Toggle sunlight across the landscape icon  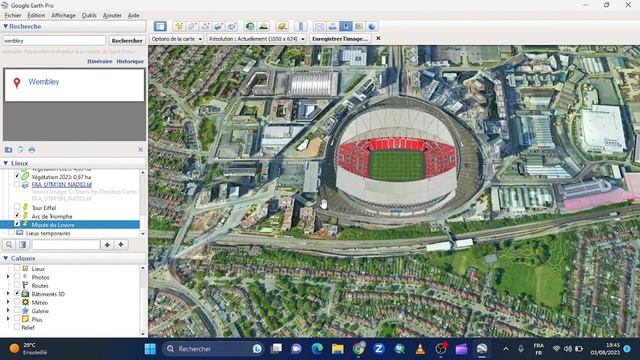[264, 26]
